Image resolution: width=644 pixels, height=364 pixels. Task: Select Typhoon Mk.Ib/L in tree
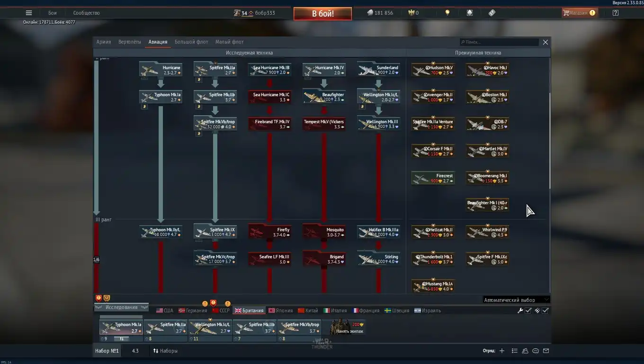click(161, 232)
